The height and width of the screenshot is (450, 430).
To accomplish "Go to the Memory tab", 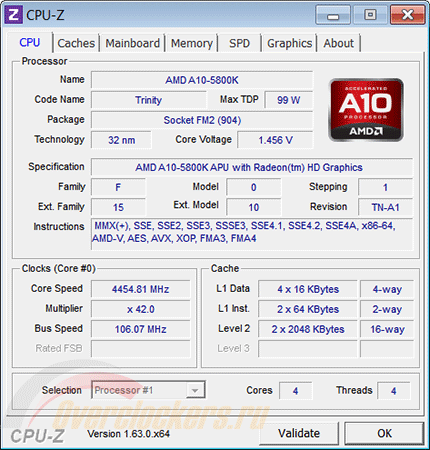I will point(192,43).
